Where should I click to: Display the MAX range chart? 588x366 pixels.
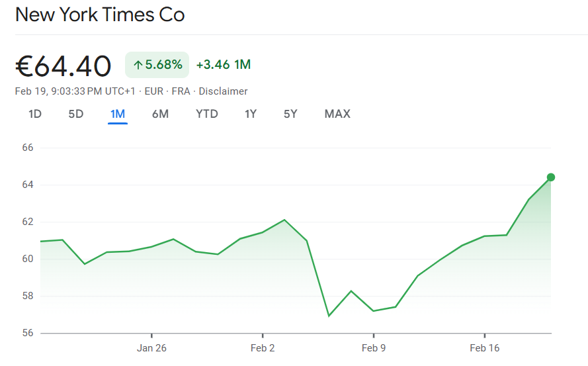pyautogui.click(x=337, y=114)
